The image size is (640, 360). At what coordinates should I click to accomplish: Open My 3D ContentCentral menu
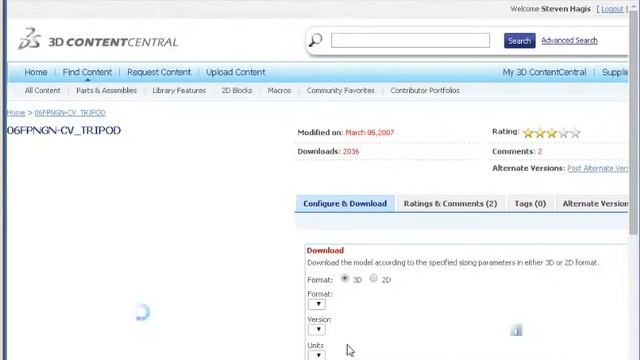544,72
